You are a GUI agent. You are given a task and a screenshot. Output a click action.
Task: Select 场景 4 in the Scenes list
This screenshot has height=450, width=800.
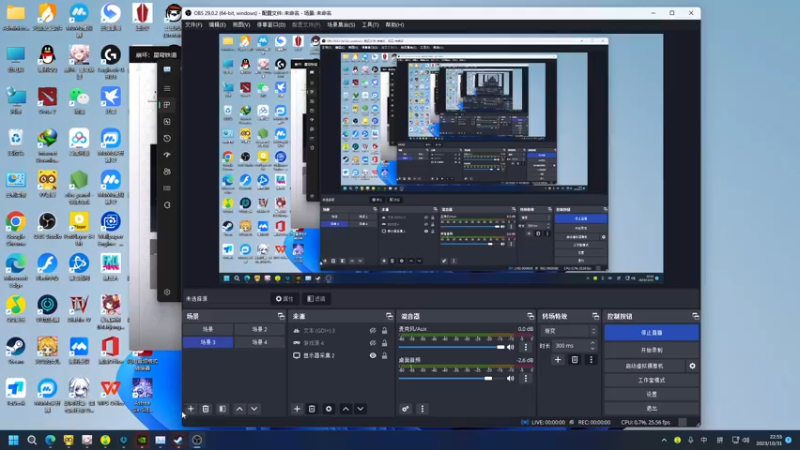(x=259, y=342)
